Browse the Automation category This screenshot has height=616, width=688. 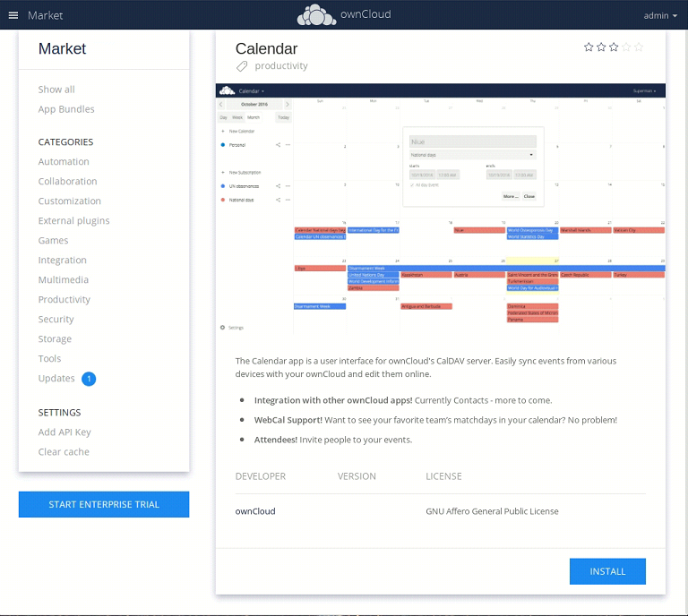(x=64, y=162)
